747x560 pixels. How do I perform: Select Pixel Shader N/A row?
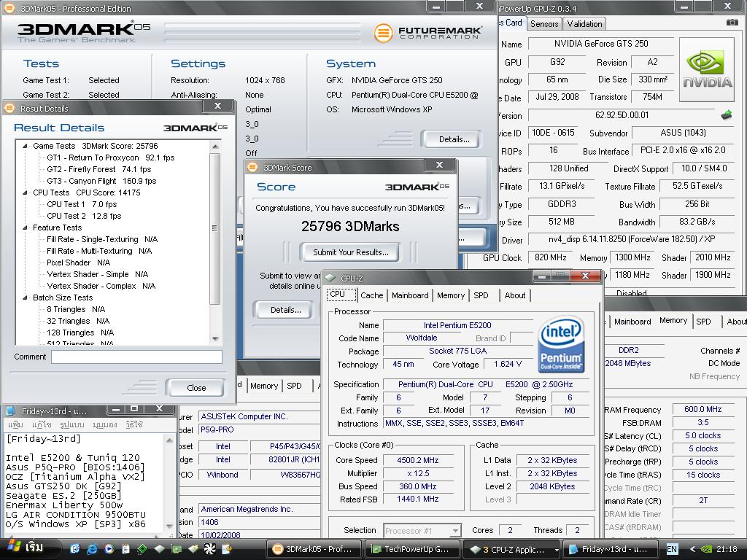(78, 262)
